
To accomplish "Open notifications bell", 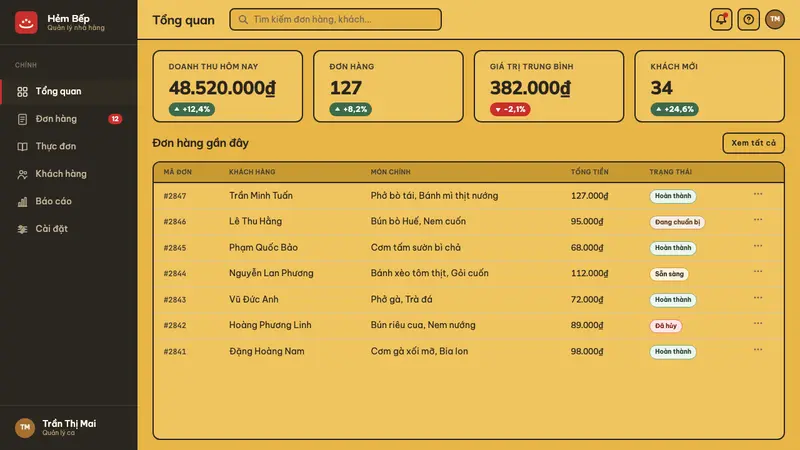I will click(721, 19).
